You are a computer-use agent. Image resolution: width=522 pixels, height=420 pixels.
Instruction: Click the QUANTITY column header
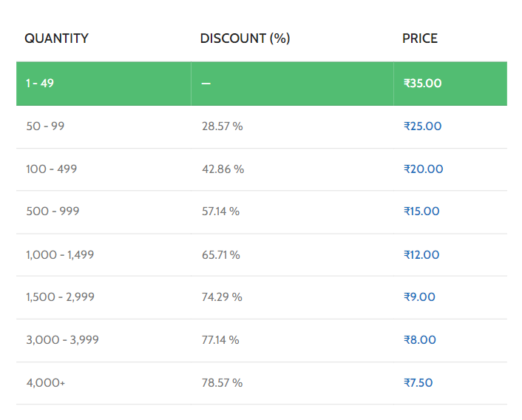(x=57, y=38)
